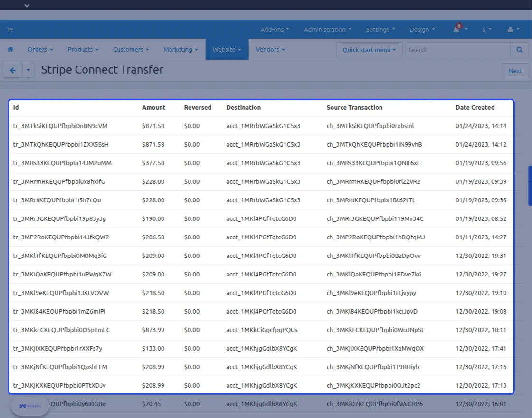Image resolution: width=532 pixels, height=418 pixels.
Task: Select transfer id tr_3MRr3GKEQUPfbpbi19p83yJg
Action: pos(59,219)
